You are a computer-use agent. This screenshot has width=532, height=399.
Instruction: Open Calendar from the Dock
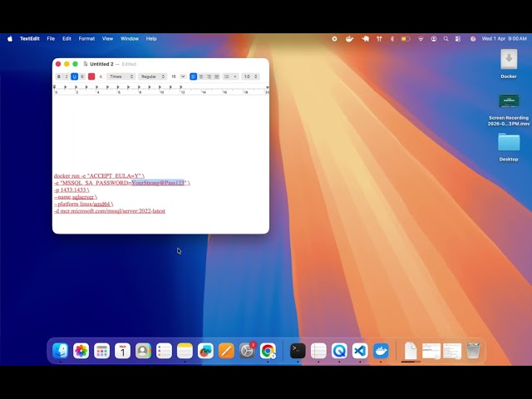tap(122, 351)
